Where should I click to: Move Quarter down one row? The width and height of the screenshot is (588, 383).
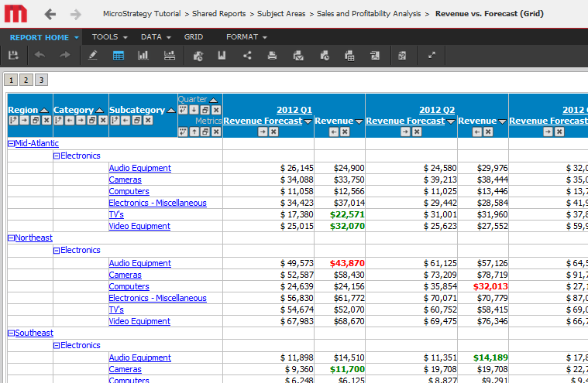point(194,110)
